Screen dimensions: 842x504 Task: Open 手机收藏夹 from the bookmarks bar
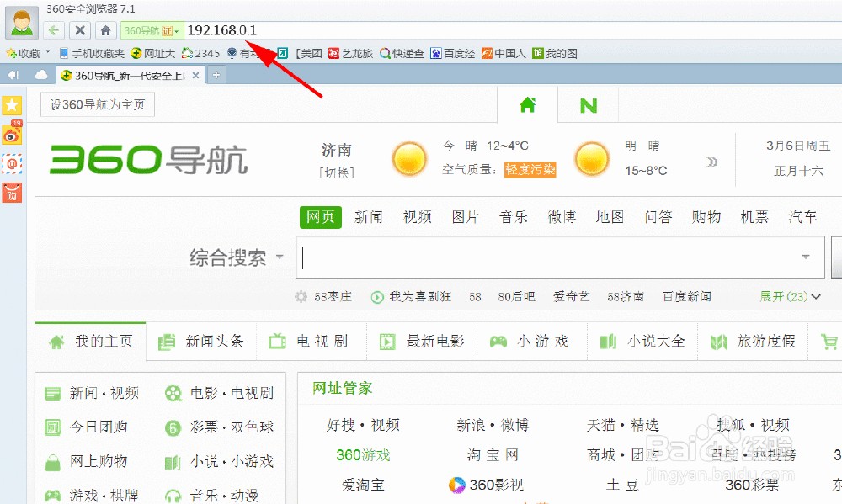pyautogui.click(x=100, y=52)
